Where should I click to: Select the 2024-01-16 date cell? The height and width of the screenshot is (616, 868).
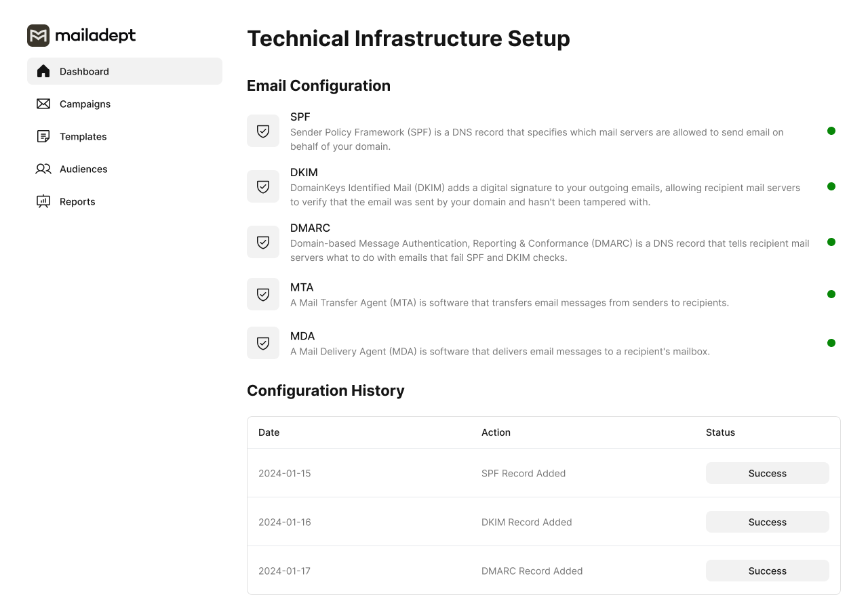point(284,522)
